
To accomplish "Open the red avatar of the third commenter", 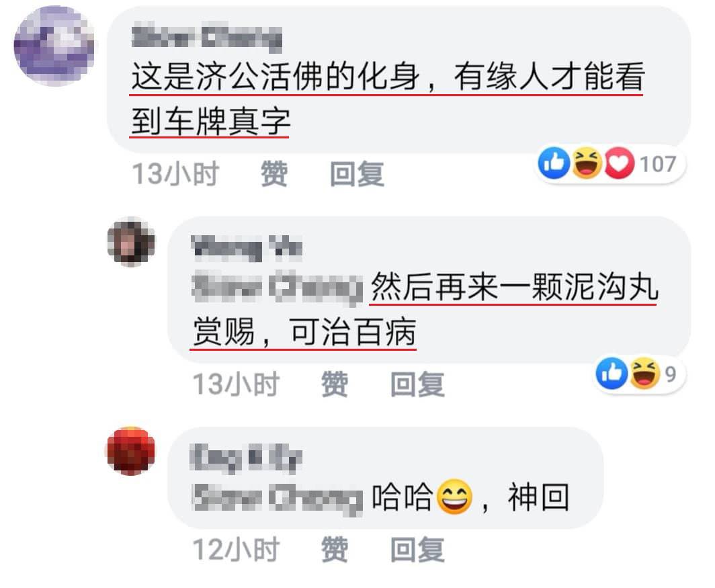I will 131,451.
